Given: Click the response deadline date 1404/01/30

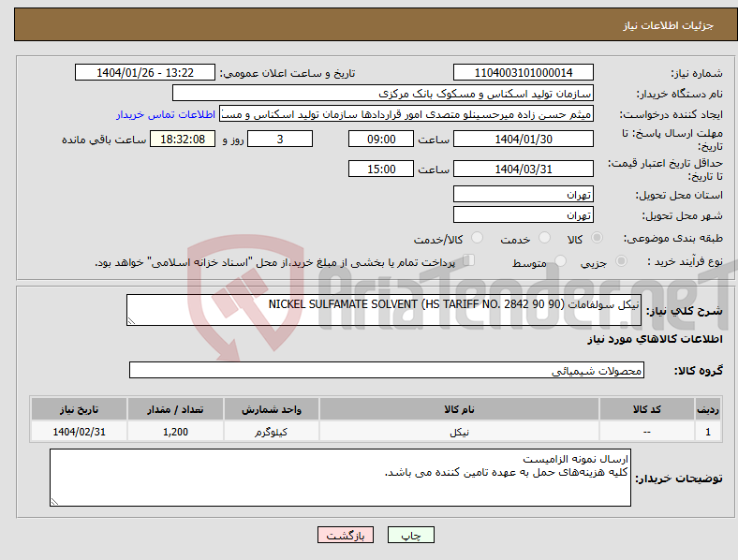Looking at the screenshot, I should [x=523, y=140].
